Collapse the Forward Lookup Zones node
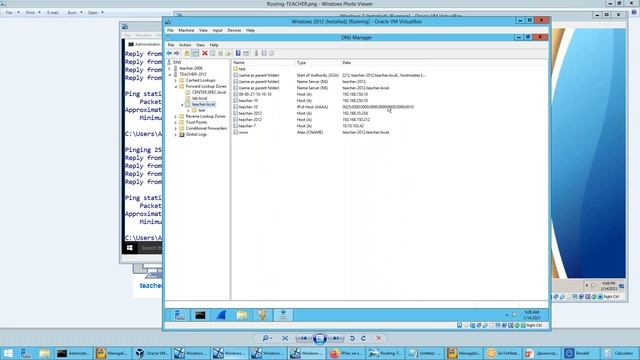 [x=176, y=87]
